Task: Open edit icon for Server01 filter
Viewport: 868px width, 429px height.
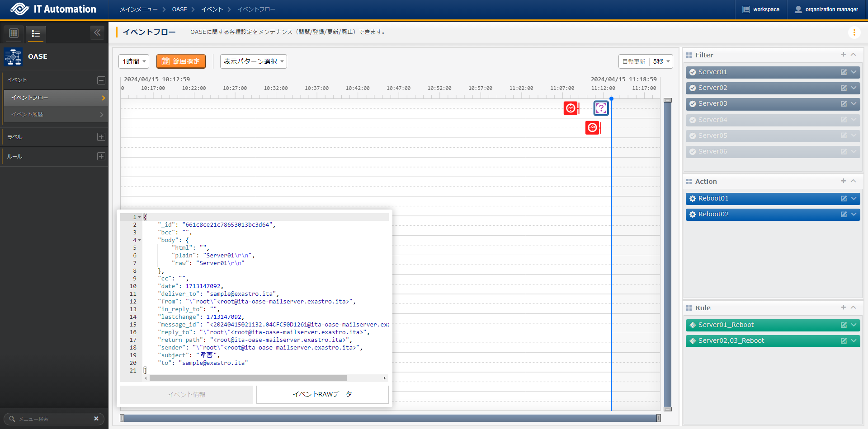Action: point(844,72)
